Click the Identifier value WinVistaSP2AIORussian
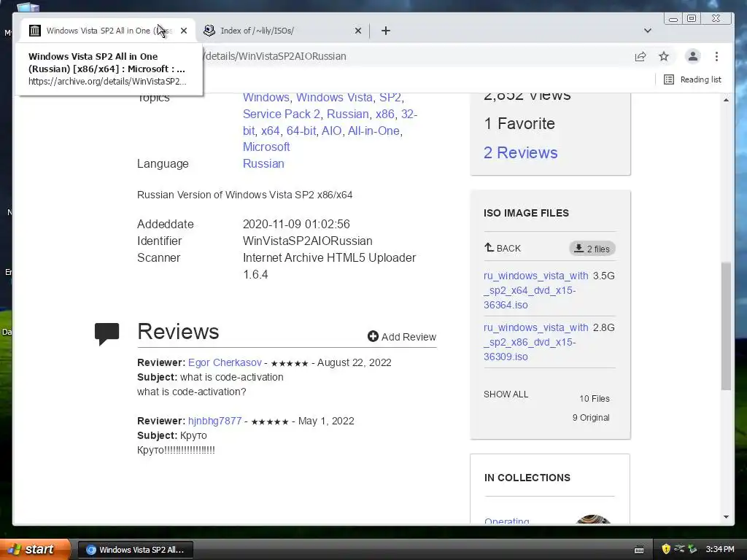Viewport: 747px width, 560px height. tap(308, 241)
